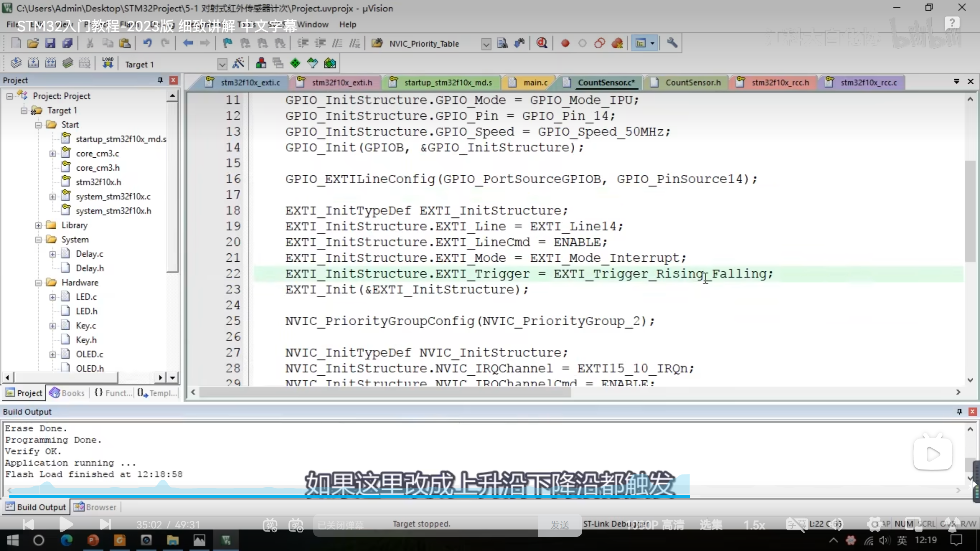
Task: Open the Help menu
Action: point(347,24)
